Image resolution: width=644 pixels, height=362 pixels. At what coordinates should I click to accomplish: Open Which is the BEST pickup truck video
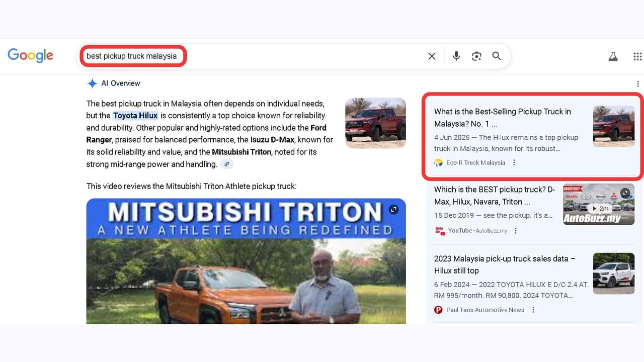(x=494, y=196)
